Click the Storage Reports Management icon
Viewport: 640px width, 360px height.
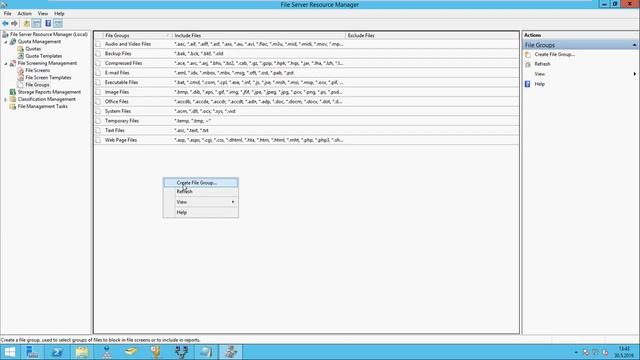[13, 92]
